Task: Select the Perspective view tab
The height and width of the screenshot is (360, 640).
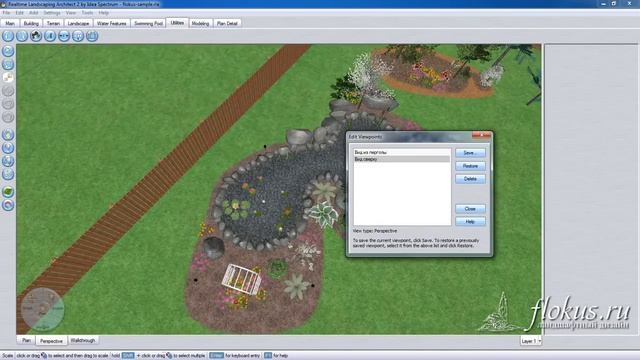Action: point(51,340)
